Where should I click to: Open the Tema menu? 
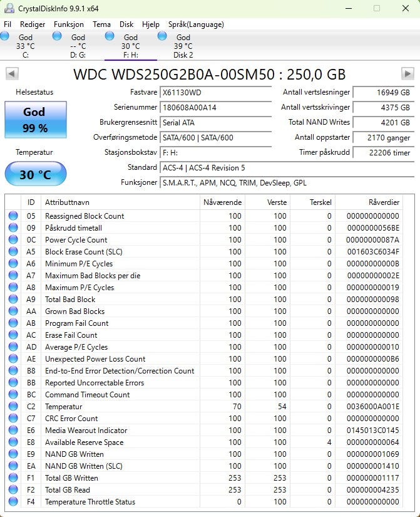click(101, 24)
